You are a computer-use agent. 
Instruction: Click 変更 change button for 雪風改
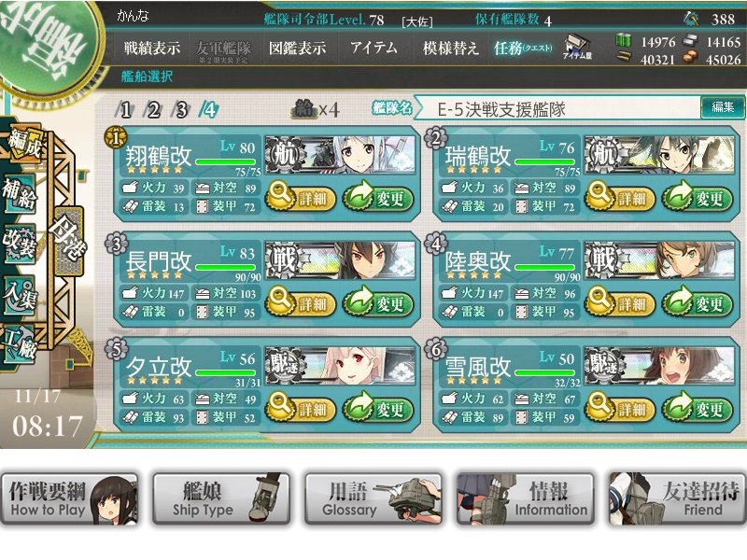click(x=698, y=409)
